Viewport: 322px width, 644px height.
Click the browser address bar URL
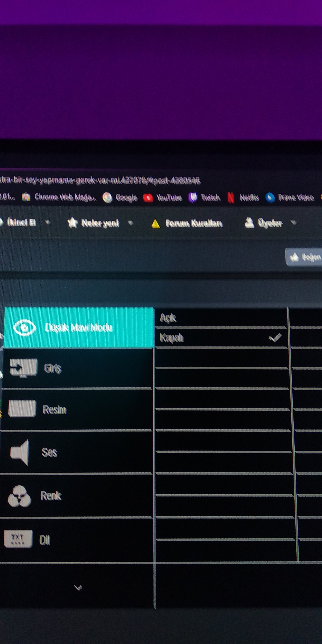100,180
